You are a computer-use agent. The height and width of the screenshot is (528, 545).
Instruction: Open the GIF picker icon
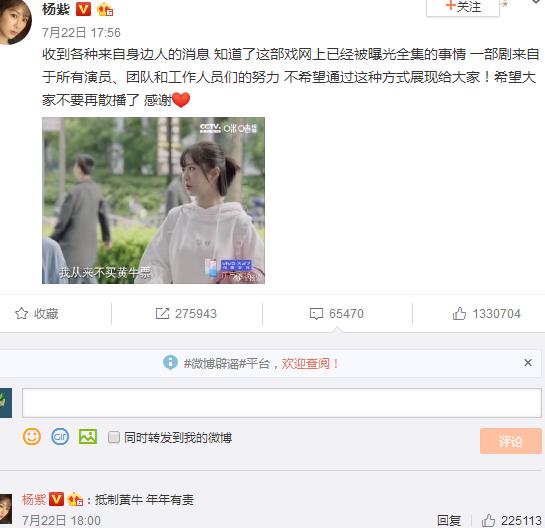pos(60,437)
